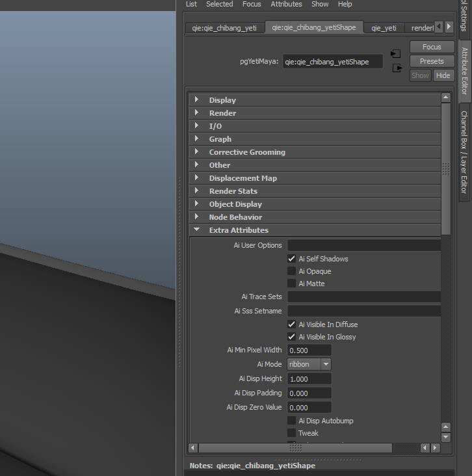Click the Presets button
Screen dimensions: 472x476
click(x=432, y=61)
